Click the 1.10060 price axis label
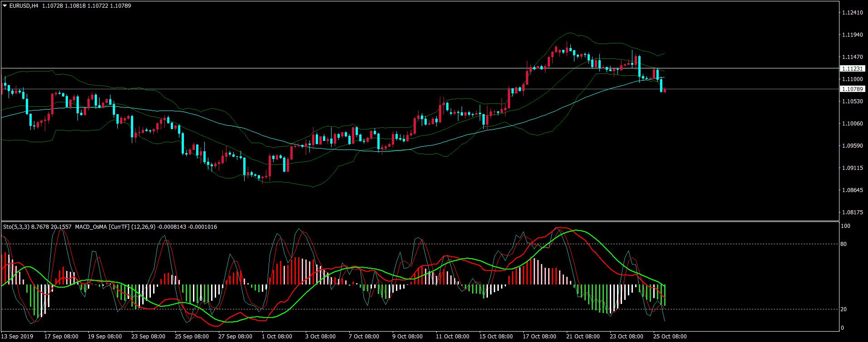The width and height of the screenshot is (868, 342). (x=852, y=123)
